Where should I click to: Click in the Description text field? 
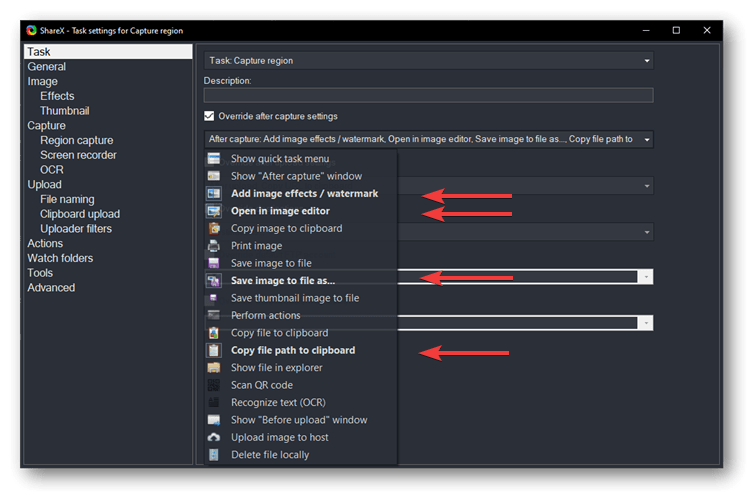tap(429, 95)
